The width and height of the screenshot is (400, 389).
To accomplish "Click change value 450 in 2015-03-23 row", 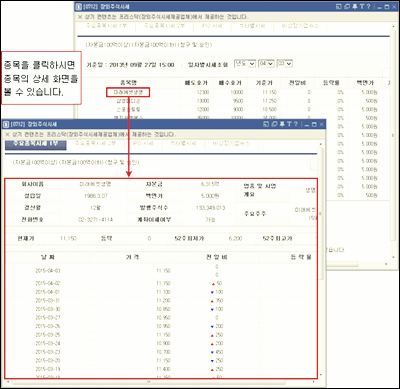I will [x=219, y=352].
